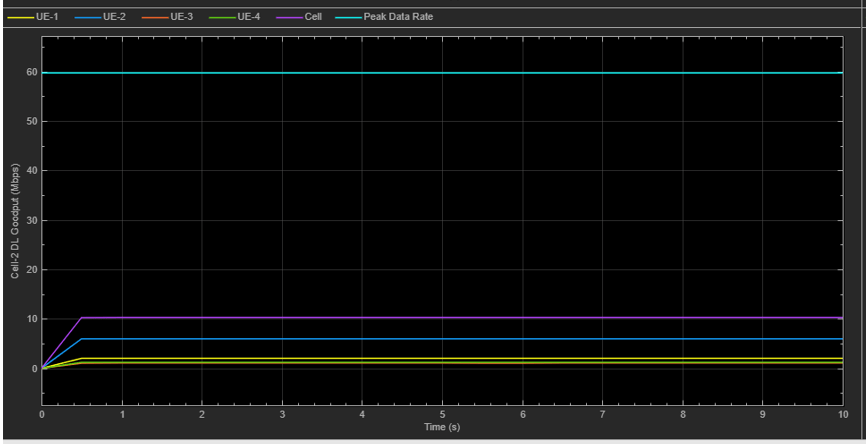Toggle the Peak Data Rate legend entry

coord(384,17)
